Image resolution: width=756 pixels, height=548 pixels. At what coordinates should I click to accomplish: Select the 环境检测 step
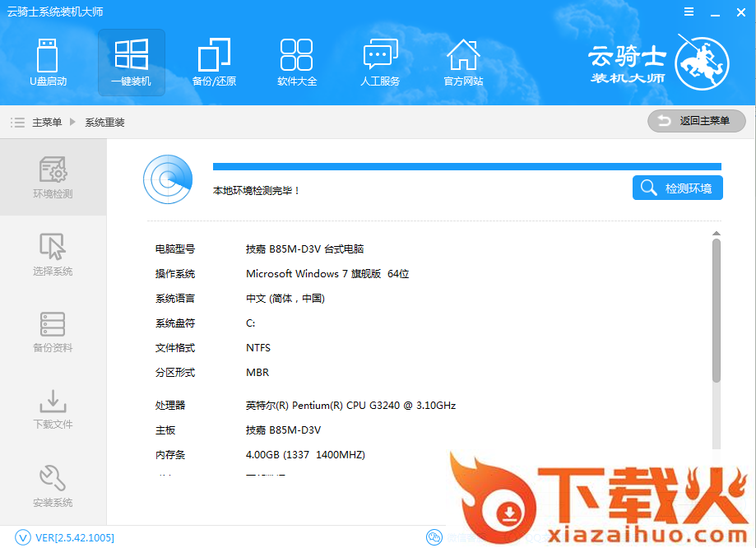[x=53, y=177]
